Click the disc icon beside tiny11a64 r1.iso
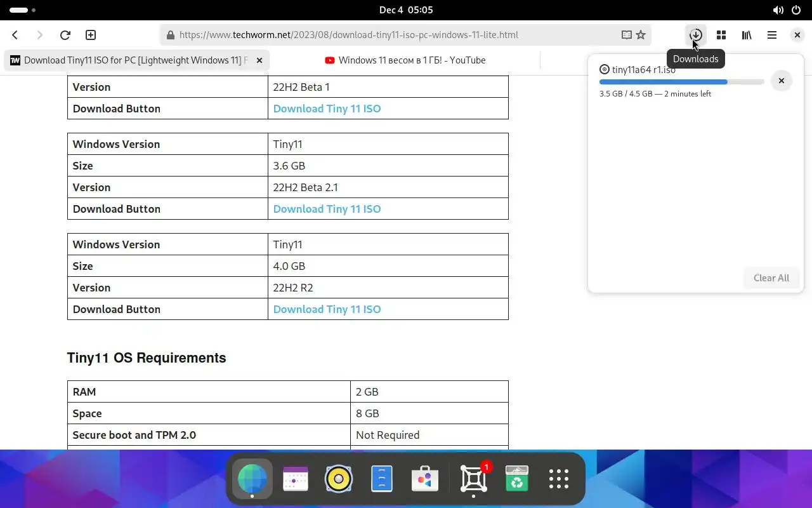This screenshot has height=508, width=812. (x=605, y=70)
